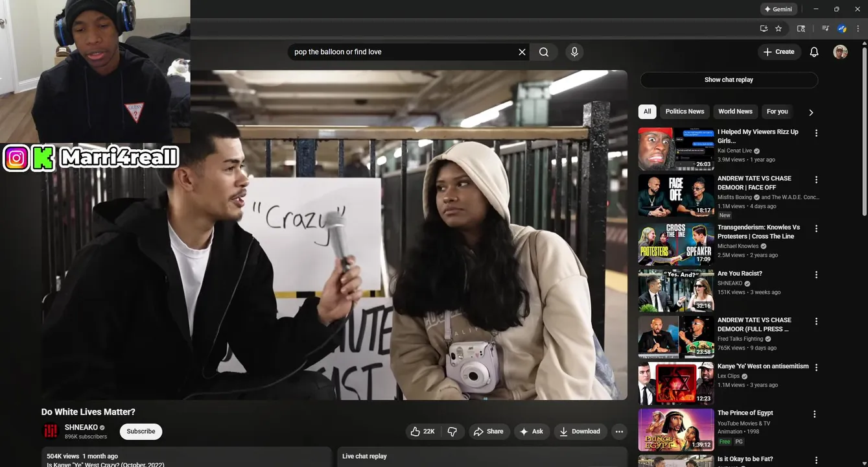Open the Chrome profile icon

[x=842, y=29]
